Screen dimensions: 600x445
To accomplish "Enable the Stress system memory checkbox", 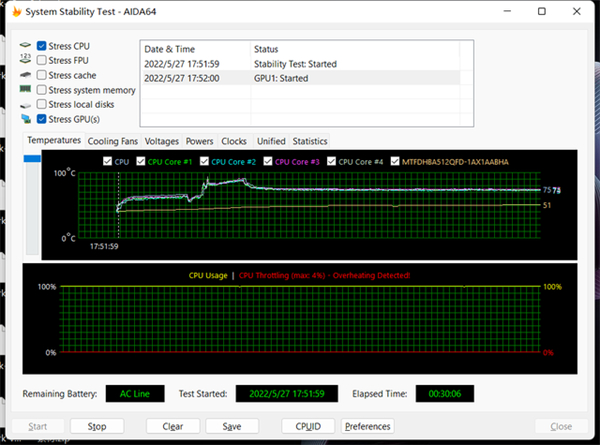I will click(41, 90).
